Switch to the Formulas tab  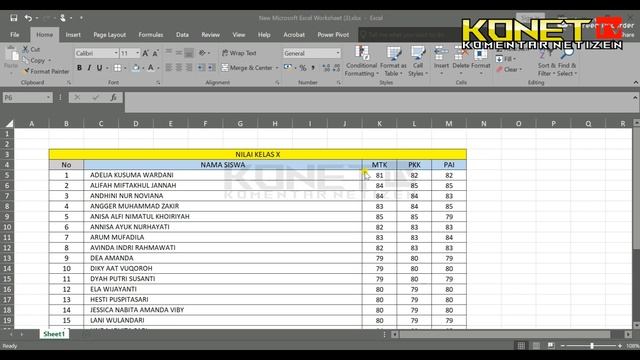pos(151,35)
